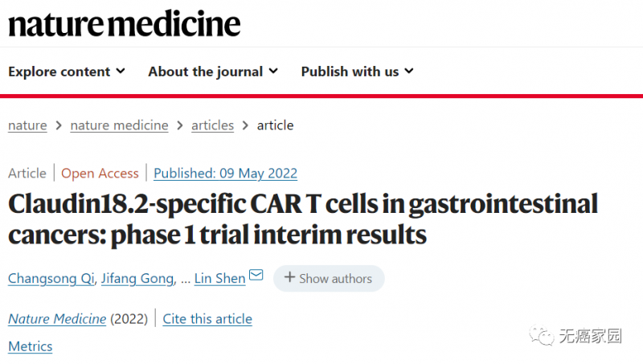Click the Published: 09 May 2022 link
This screenshot has height=364, width=643.
click(226, 174)
